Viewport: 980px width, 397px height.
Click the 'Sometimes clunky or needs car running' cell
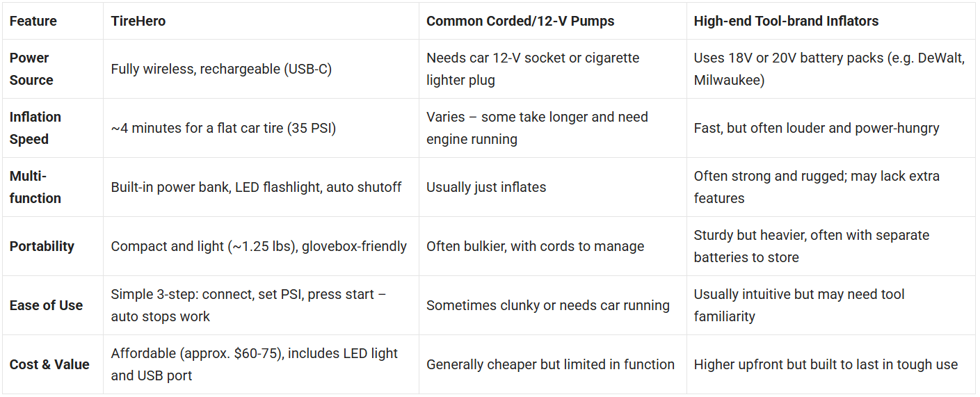548,305
